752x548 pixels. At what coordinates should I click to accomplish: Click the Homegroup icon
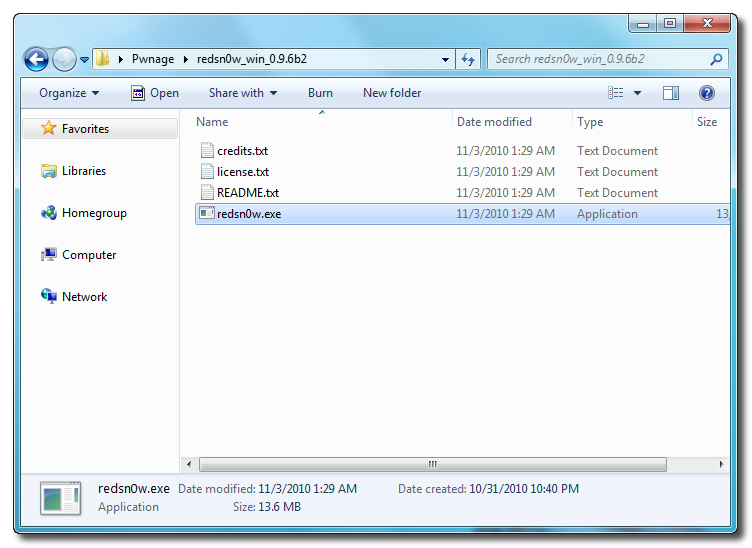48,213
